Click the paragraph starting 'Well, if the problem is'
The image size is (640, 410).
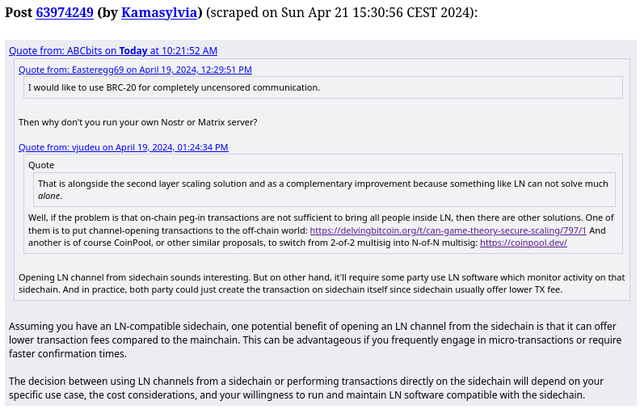pyautogui.click(x=321, y=230)
